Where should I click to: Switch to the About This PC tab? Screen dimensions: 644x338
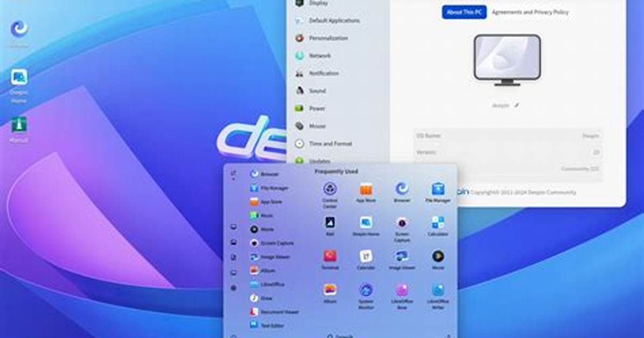[x=464, y=12]
